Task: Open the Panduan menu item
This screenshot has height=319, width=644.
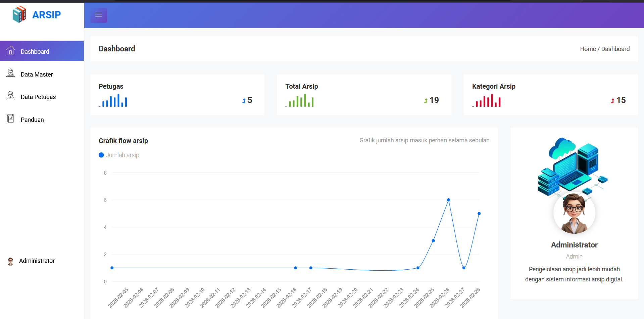Action: [42, 120]
